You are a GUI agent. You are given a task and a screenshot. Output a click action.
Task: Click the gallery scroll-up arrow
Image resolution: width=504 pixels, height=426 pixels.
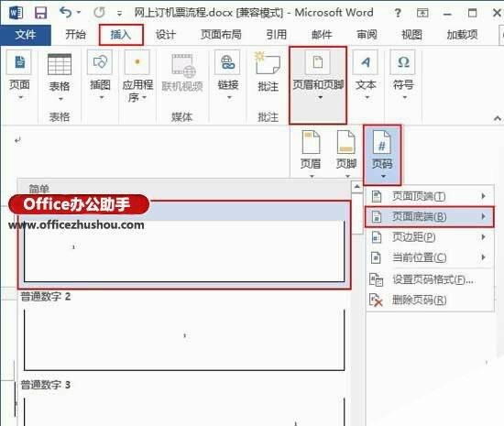(357, 187)
